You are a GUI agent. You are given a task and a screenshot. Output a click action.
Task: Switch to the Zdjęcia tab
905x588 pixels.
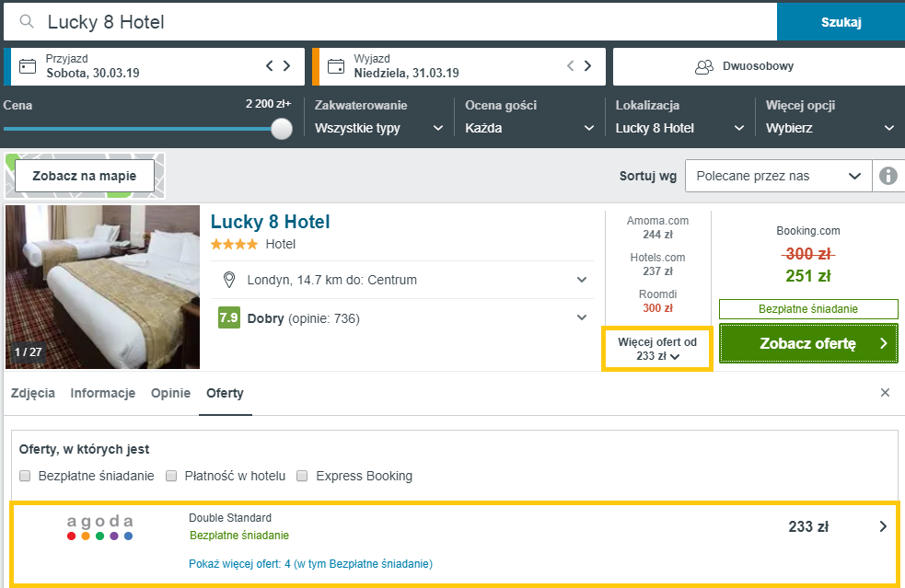tap(32, 393)
